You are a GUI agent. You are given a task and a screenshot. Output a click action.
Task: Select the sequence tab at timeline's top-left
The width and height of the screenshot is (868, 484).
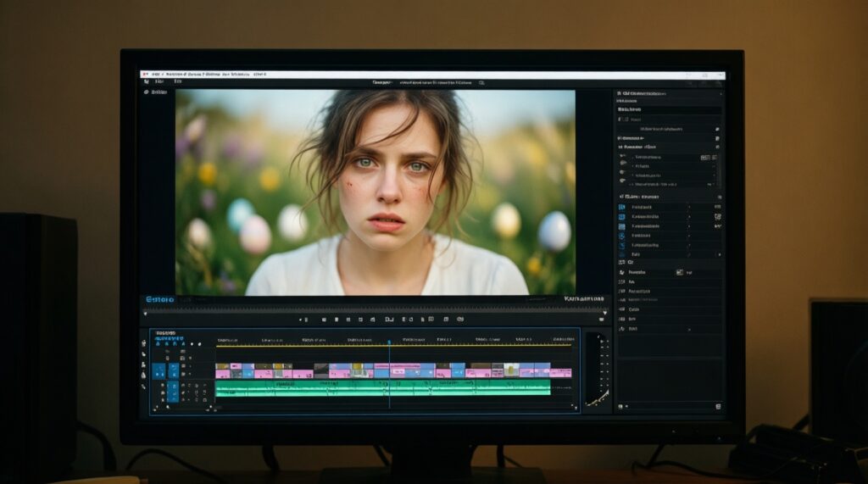(x=165, y=334)
